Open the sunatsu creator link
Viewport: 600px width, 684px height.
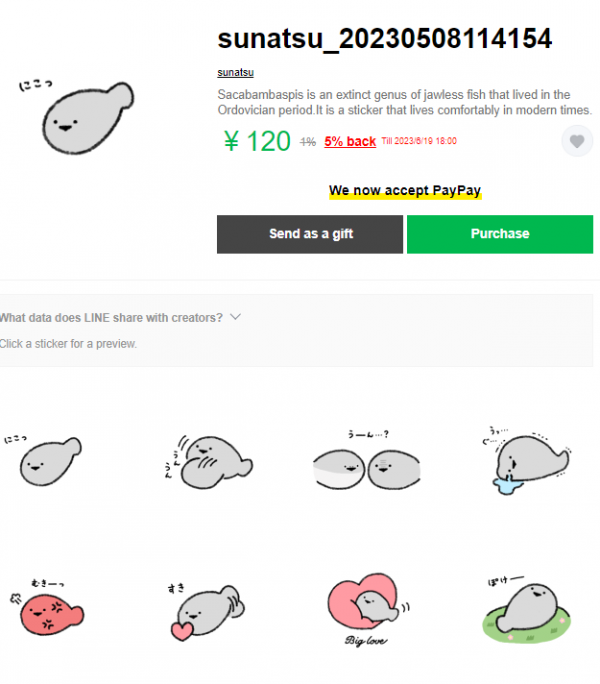(x=235, y=72)
